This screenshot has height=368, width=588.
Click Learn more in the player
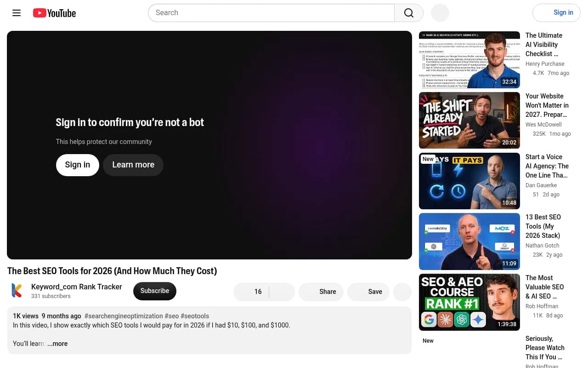133,165
